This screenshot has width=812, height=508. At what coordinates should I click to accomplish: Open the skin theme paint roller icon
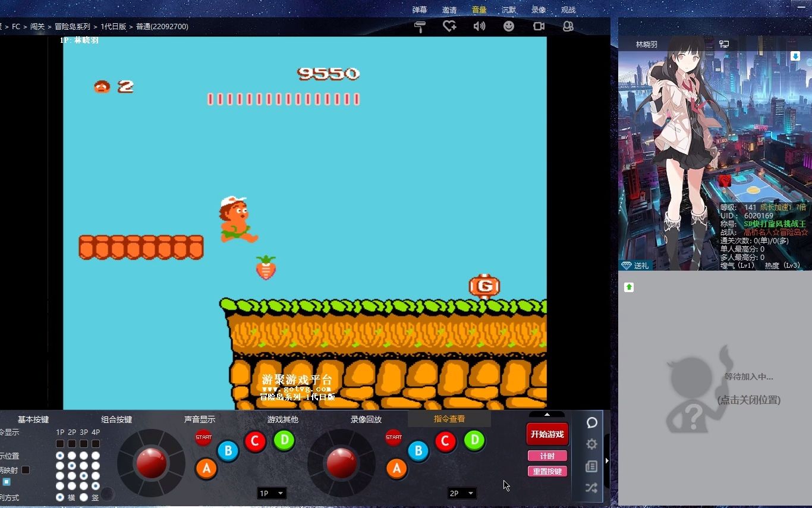(x=420, y=26)
